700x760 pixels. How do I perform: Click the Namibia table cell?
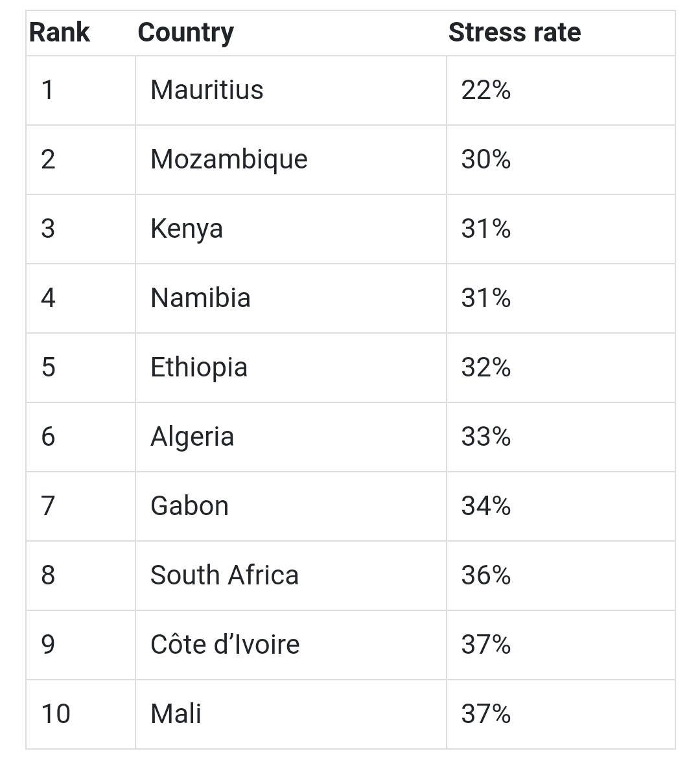[x=200, y=298]
